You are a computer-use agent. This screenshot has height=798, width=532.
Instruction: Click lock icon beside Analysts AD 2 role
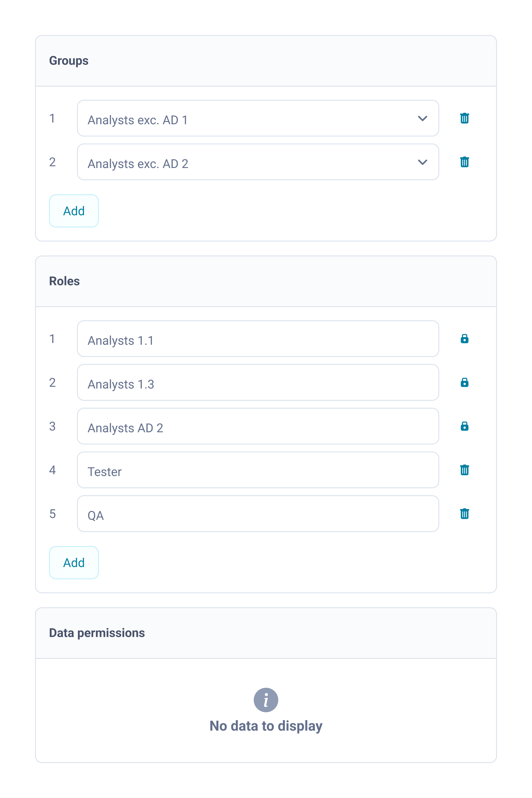464,426
